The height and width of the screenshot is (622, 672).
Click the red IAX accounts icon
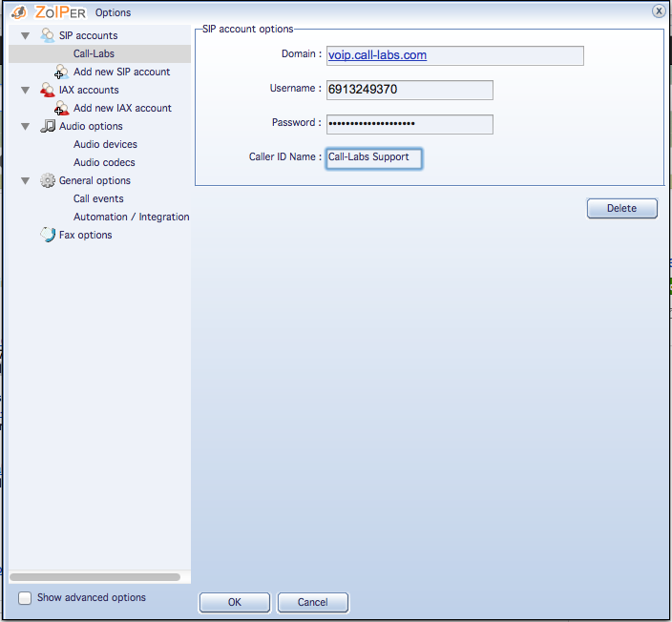(47, 90)
